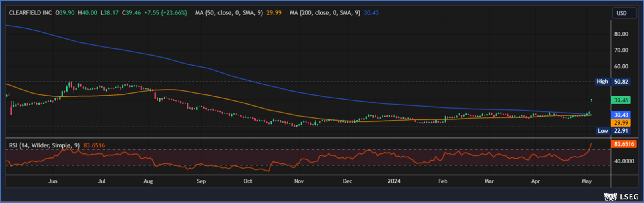Click the Nov label on time axis
The width and height of the screenshot is (644, 203).
coord(299,181)
